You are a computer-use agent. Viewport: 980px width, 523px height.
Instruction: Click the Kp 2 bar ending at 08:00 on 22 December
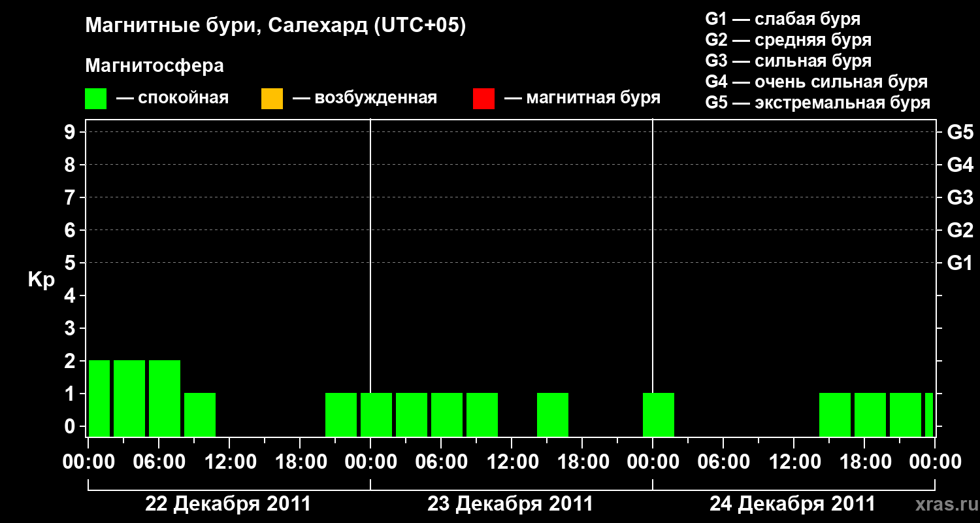165,398
